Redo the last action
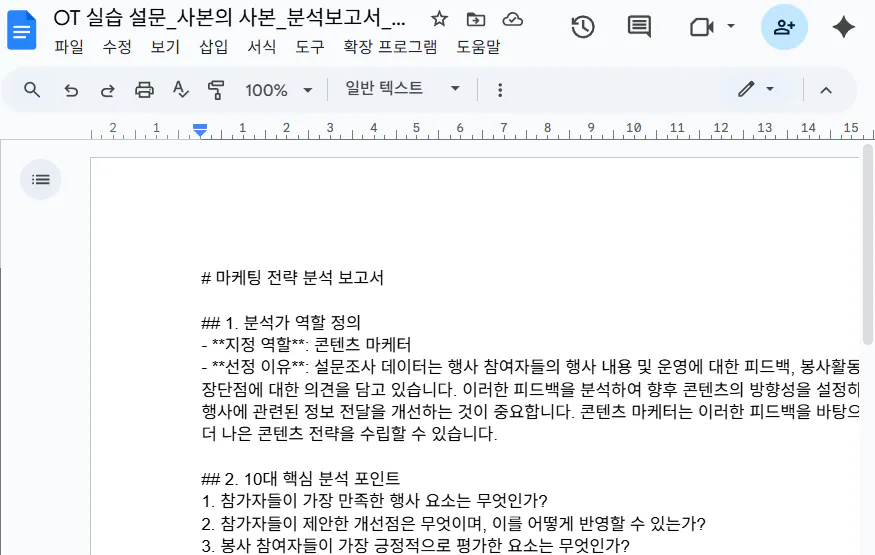875x555 pixels. (x=108, y=90)
